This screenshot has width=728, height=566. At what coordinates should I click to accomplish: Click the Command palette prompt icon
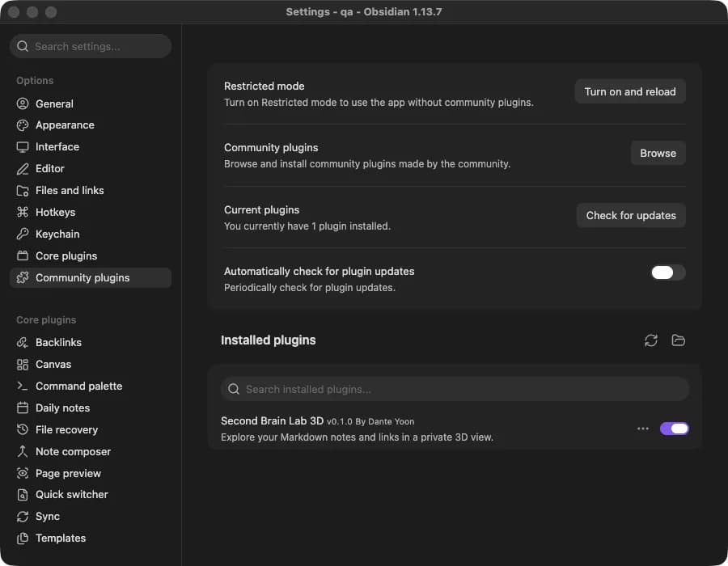23,386
